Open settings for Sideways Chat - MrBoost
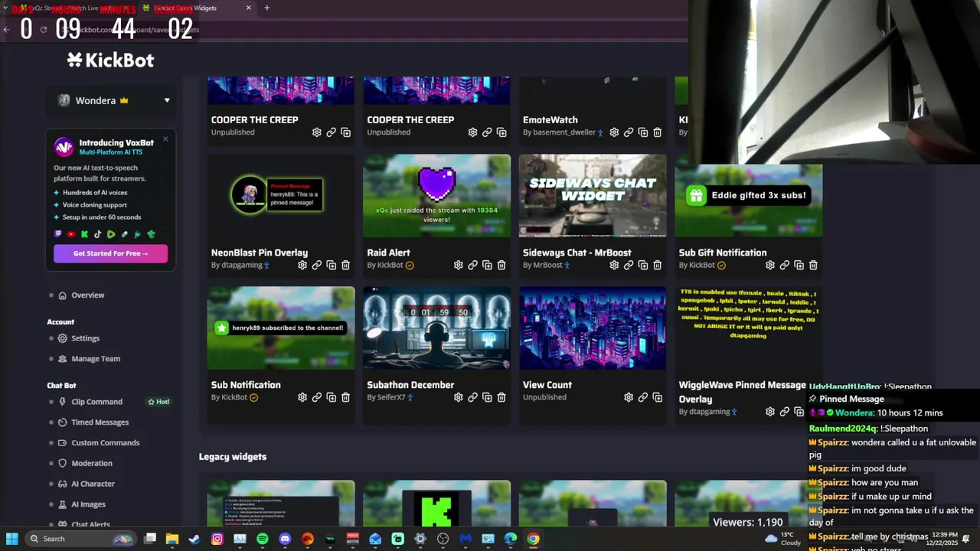The width and height of the screenshot is (980, 551). (x=614, y=265)
